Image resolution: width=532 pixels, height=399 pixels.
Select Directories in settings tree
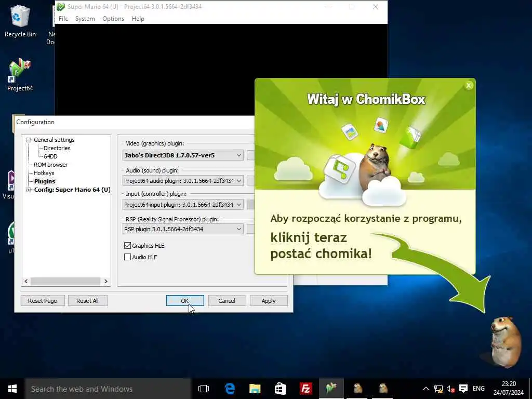(57, 148)
